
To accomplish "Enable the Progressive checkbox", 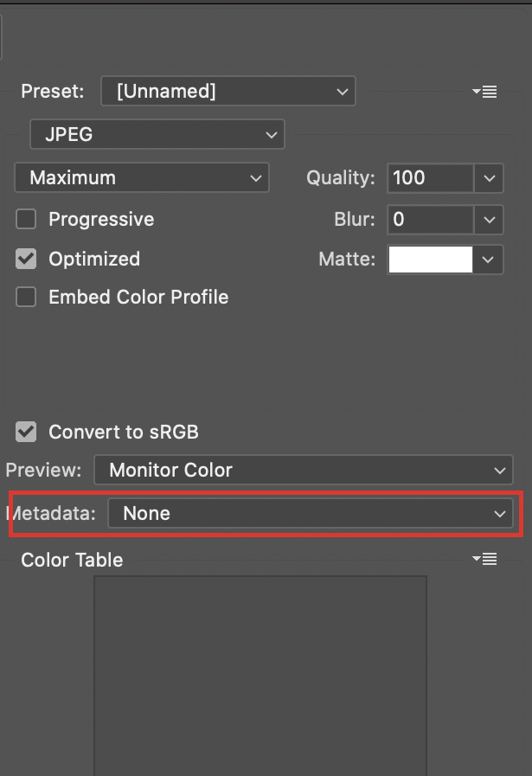I will coord(26,219).
